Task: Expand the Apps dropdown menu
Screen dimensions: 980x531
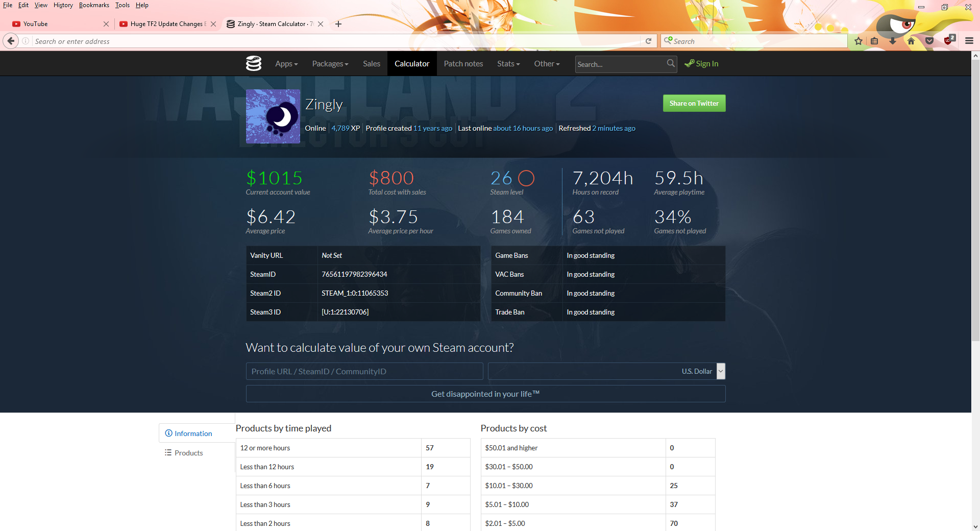Action: point(286,64)
